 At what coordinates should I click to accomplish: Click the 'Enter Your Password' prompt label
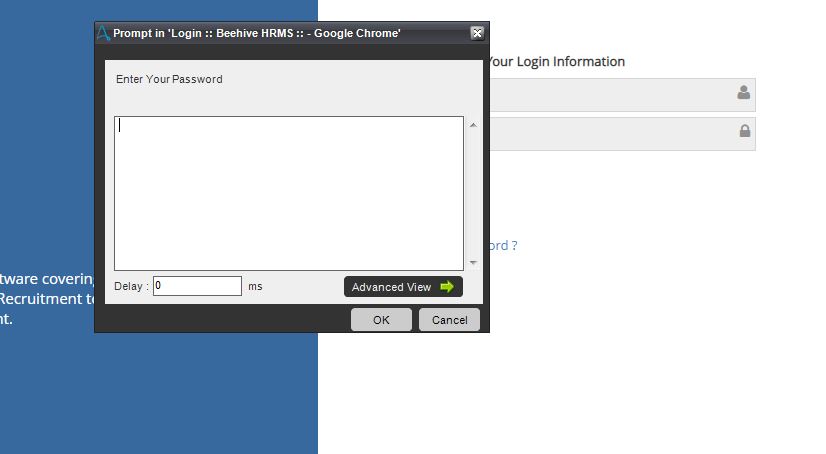tap(169, 79)
